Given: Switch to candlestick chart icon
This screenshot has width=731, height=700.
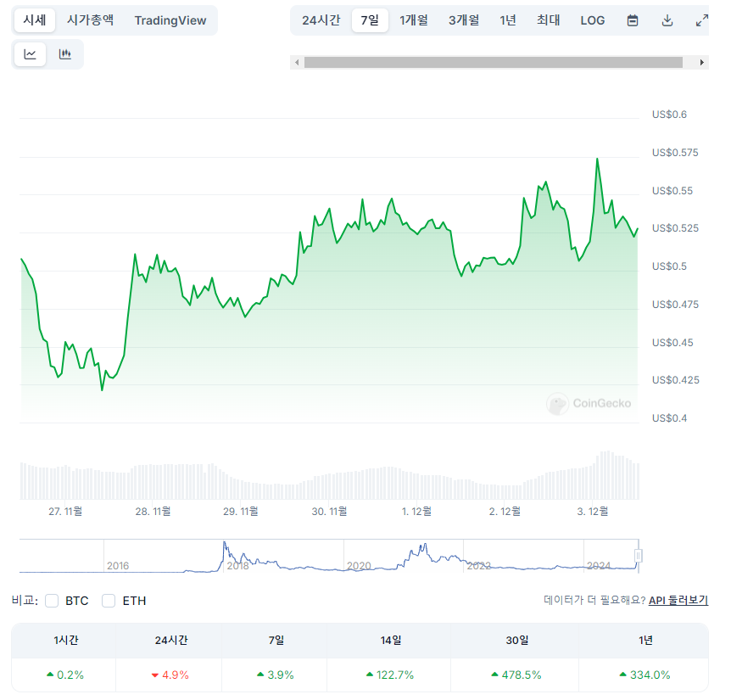Looking at the screenshot, I should (64, 54).
